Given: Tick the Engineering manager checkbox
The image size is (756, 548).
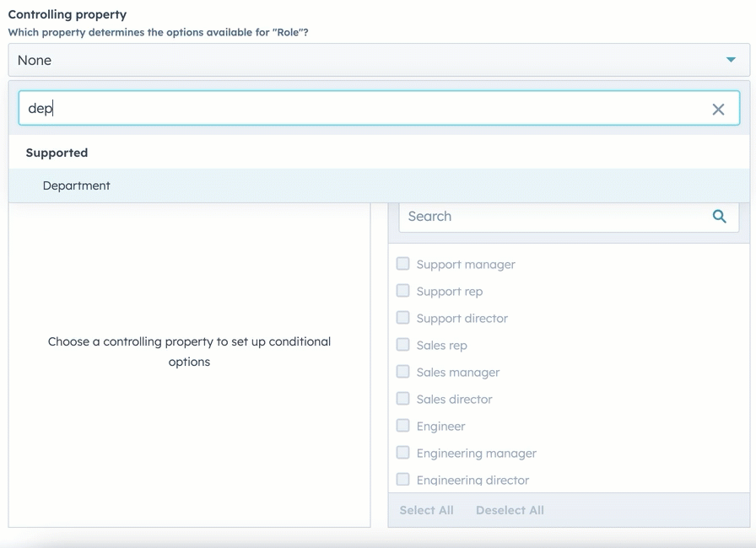Looking at the screenshot, I should (x=403, y=453).
